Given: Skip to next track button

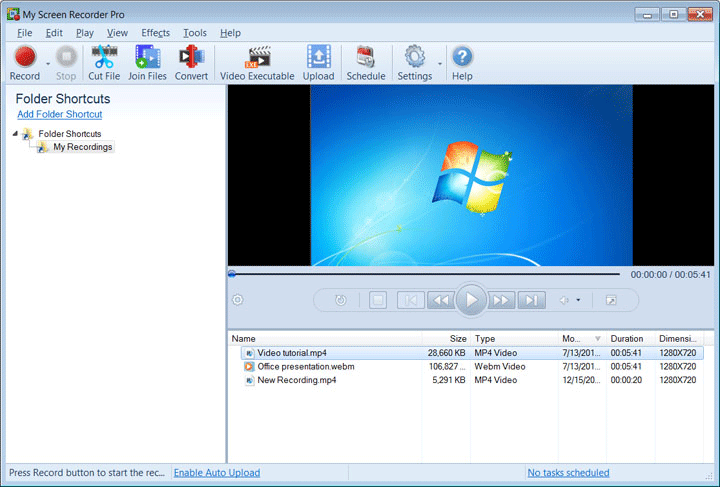Looking at the screenshot, I should [x=531, y=300].
